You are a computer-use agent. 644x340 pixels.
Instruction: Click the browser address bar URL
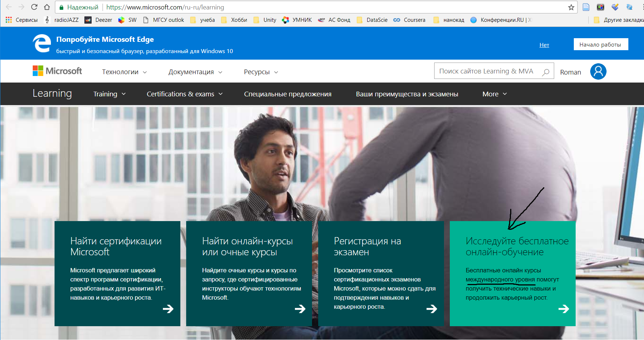pos(165,7)
